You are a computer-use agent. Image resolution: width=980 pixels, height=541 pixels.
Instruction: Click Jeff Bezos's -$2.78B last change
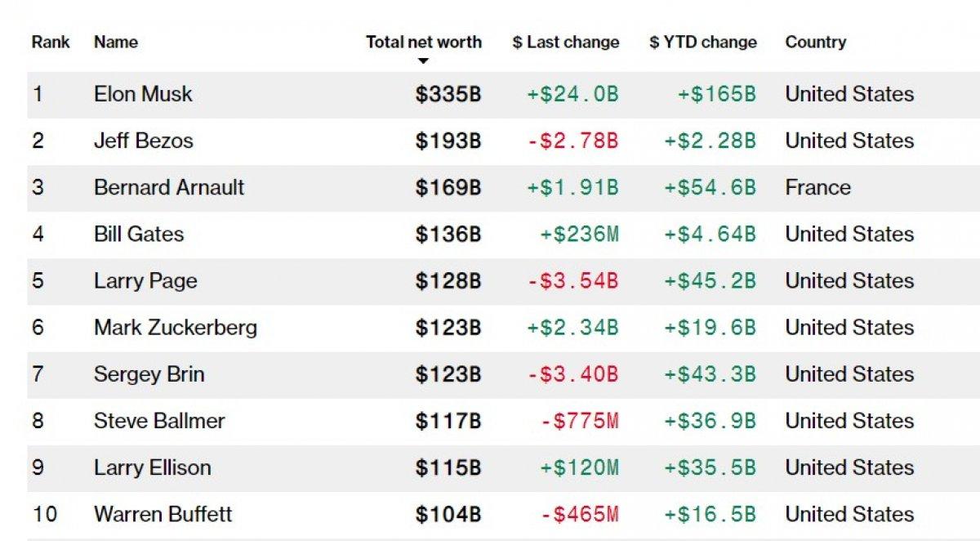point(572,141)
